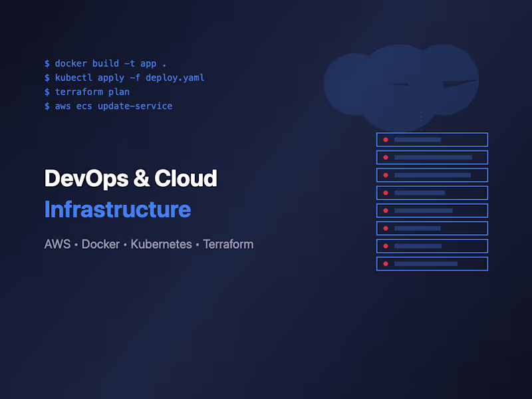
Task: Click the 'docker build -t app' command line
Action: (105, 63)
